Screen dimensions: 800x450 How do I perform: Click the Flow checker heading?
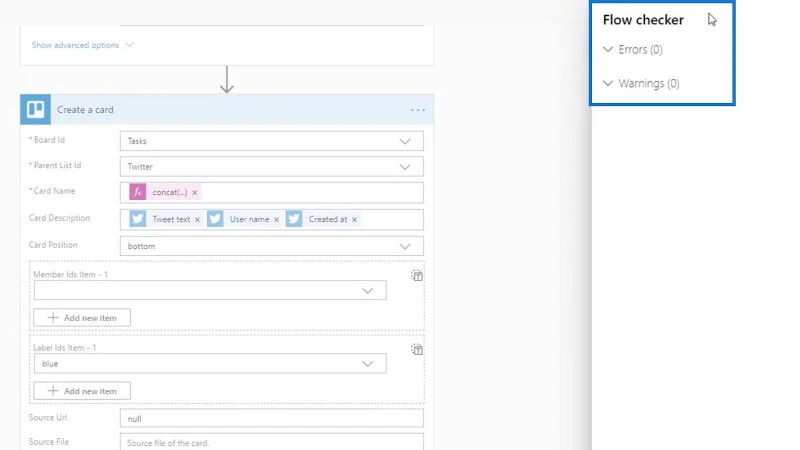point(643,20)
